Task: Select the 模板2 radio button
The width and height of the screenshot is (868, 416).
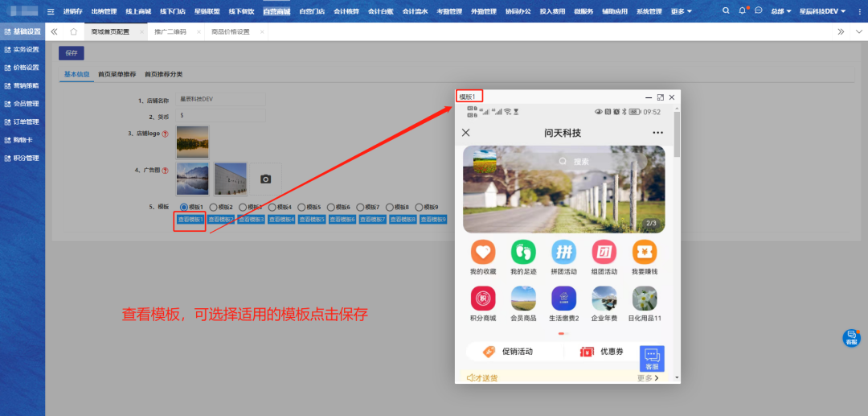Action: 214,207
